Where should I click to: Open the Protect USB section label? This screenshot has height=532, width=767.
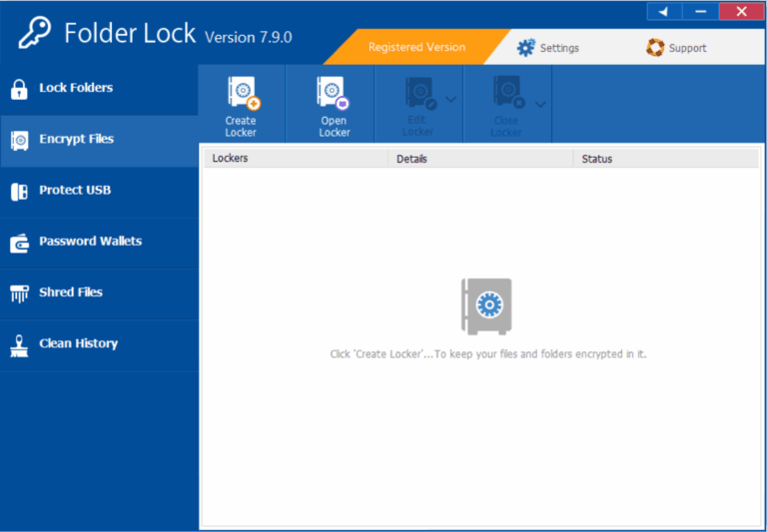pyautogui.click(x=75, y=191)
